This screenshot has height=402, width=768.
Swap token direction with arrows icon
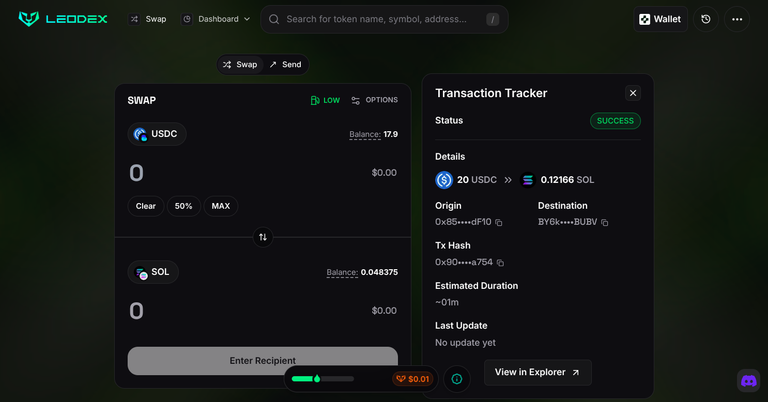[263, 237]
